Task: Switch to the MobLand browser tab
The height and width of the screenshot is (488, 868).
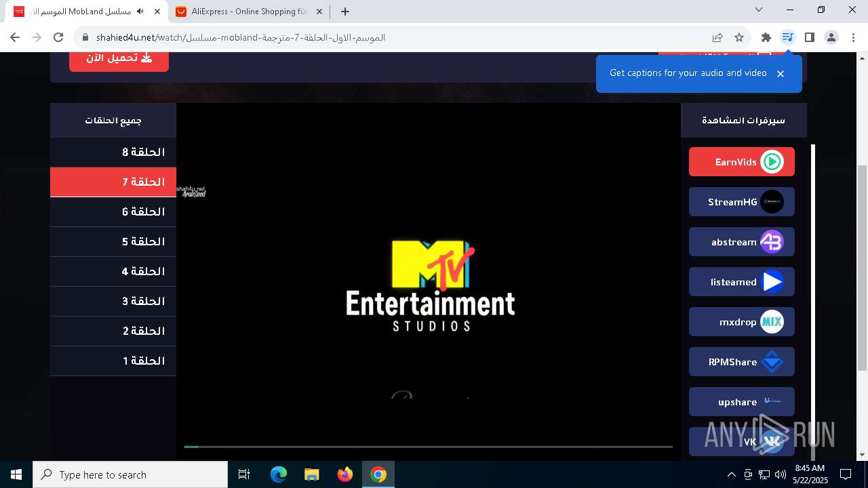Action: point(85,12)
